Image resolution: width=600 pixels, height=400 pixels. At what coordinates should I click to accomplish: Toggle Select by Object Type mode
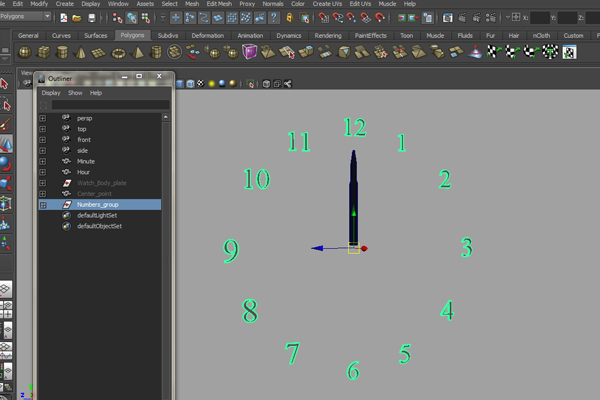point(131,18)
